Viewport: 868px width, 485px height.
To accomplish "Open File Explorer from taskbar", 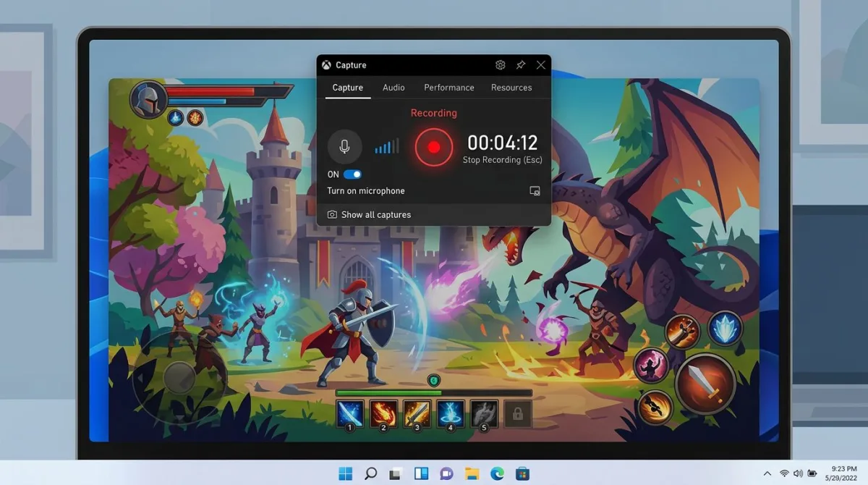I will tap(472, 473).
